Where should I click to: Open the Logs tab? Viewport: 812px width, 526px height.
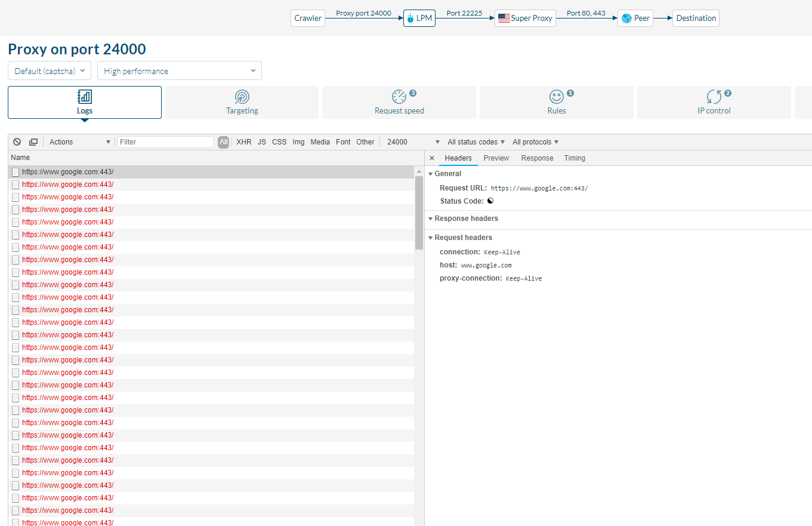(x=85, y=103)
